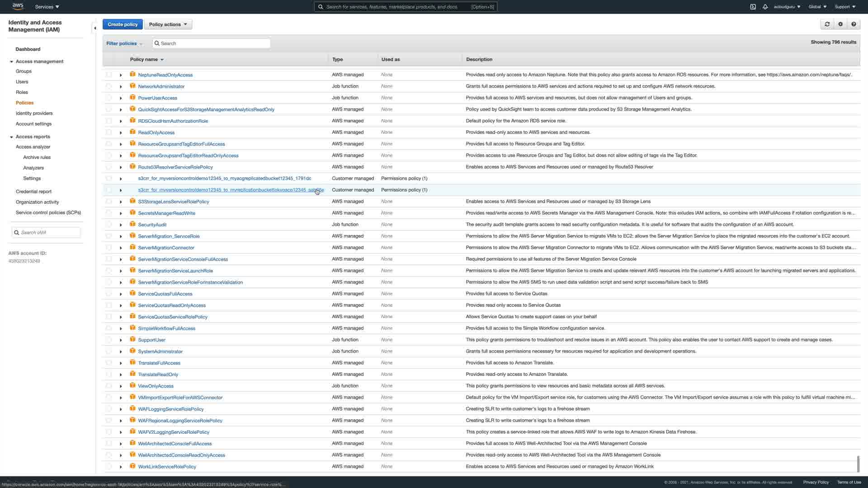The width and height of the screenshot is (868, 488).
Task: Click the AWS logo
Action: click(x=18, y=6)
